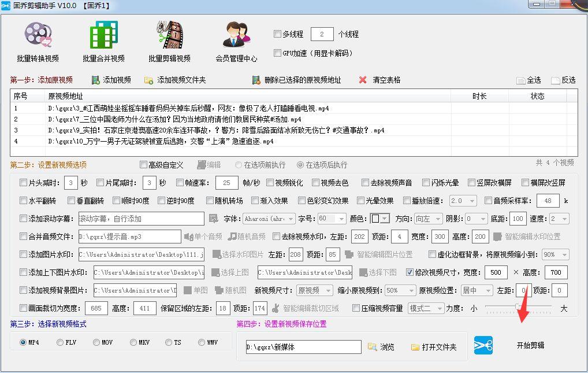
Task: Click the 浏览 browse button
Action: coord(381,347)
